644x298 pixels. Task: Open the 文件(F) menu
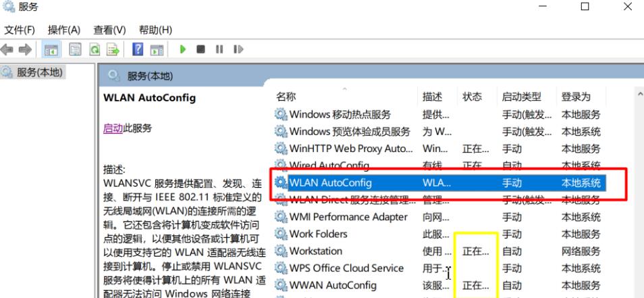click(20, 30)
